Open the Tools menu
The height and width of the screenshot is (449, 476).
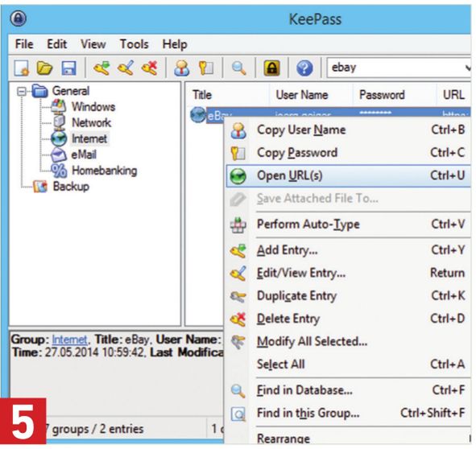point(134,44)
